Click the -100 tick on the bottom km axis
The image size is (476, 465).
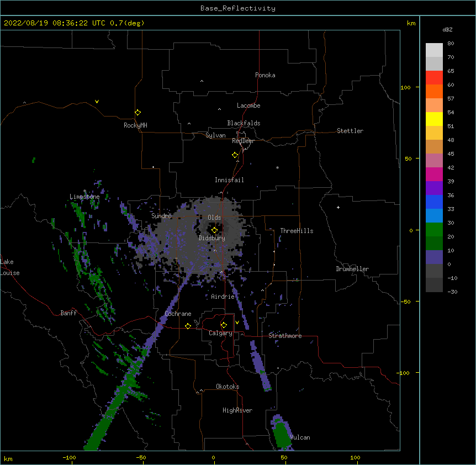coord(69,457)
